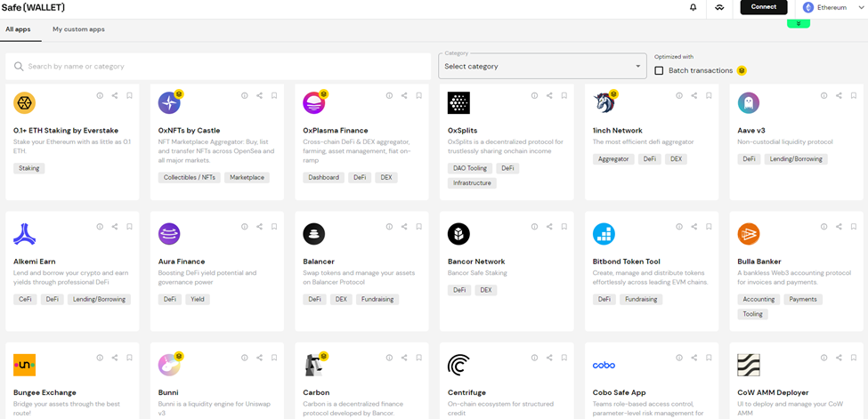
Task: Click the Marketplace tag on OxNFTs card
Action: 247,178
